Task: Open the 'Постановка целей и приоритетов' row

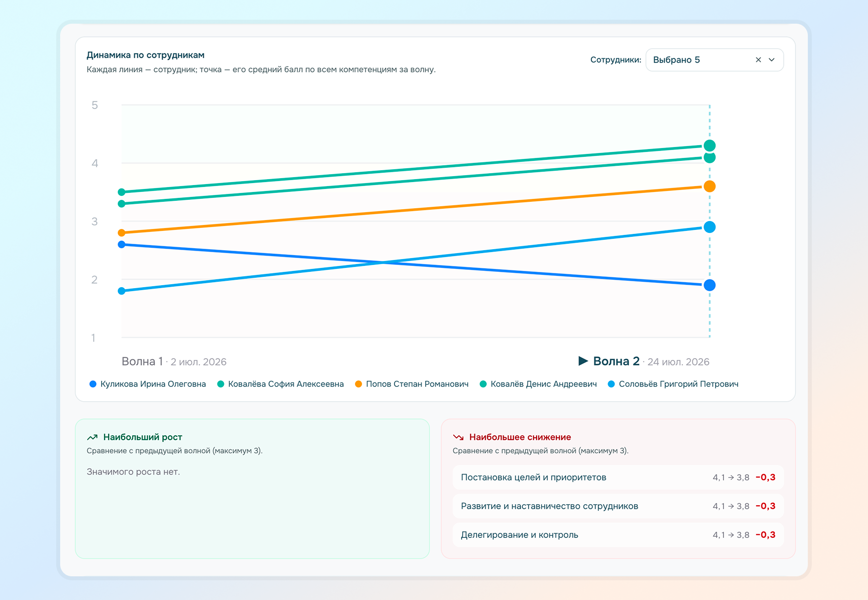Action: coord(618,477)
